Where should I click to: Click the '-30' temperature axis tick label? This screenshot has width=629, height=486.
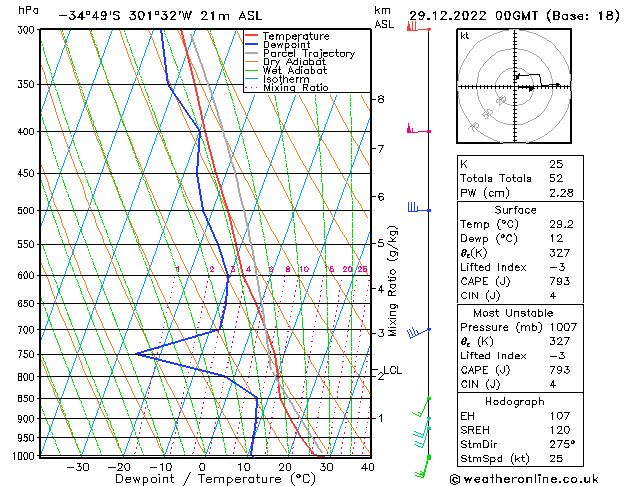(78, 467)
